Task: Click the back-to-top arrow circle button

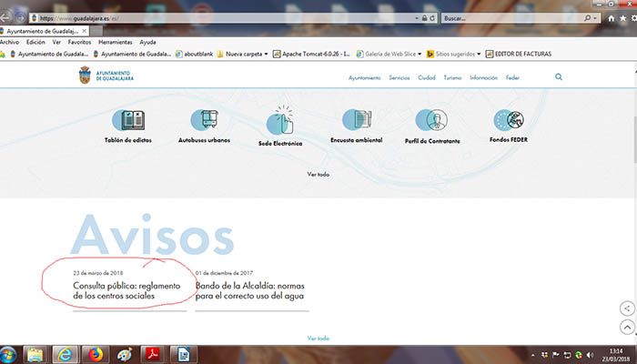Action: click(627, 327)
